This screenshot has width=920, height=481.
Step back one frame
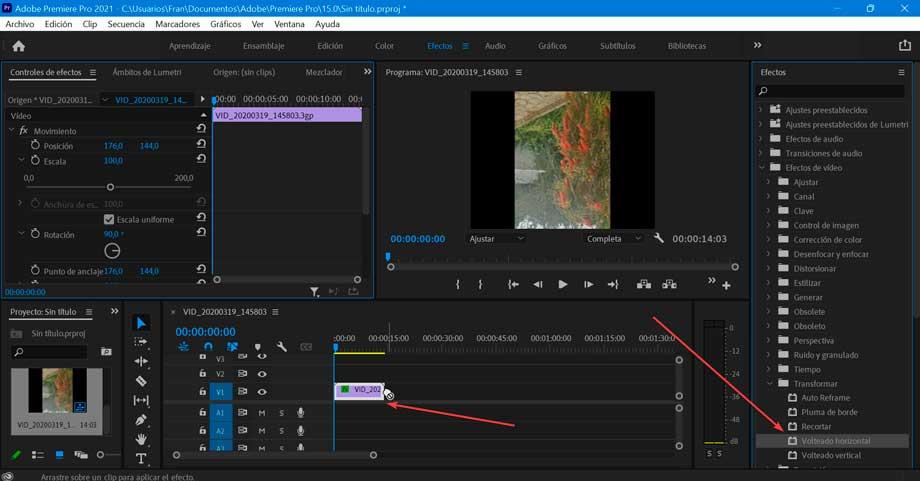point(537,284)
